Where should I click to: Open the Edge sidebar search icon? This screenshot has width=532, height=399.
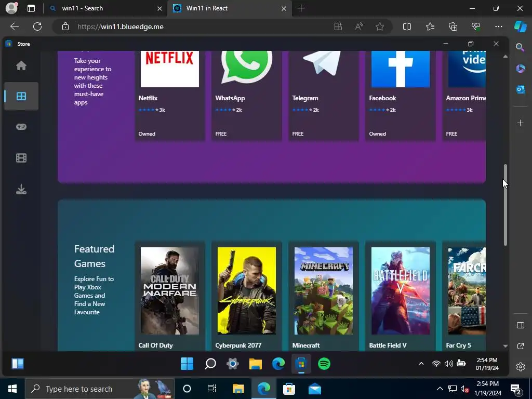[520, 47]
